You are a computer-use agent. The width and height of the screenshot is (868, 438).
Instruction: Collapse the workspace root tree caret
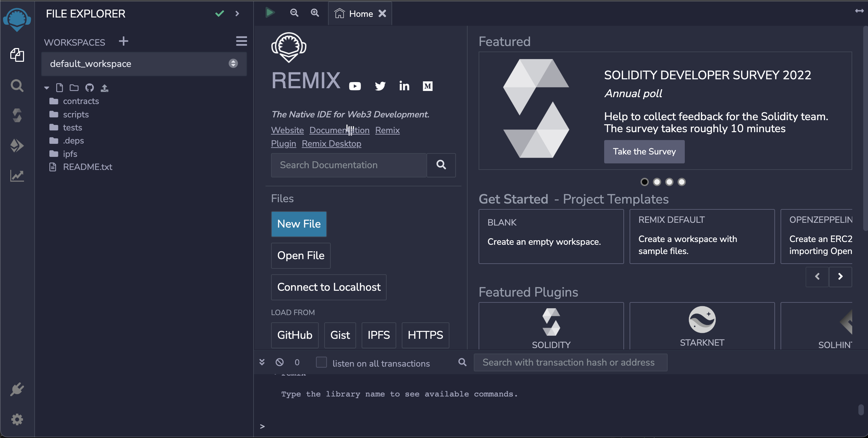point(47,88)
